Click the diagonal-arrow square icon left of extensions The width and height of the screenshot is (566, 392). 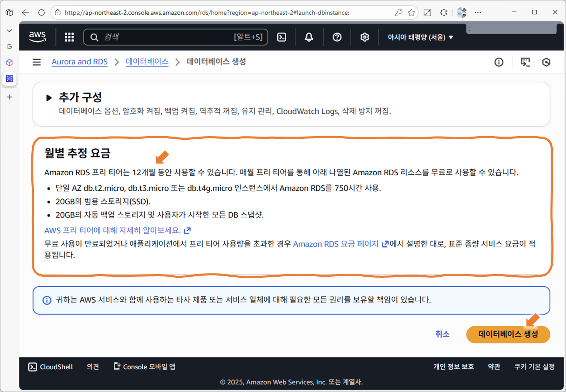pyautogui.click(x=427, y=13)
